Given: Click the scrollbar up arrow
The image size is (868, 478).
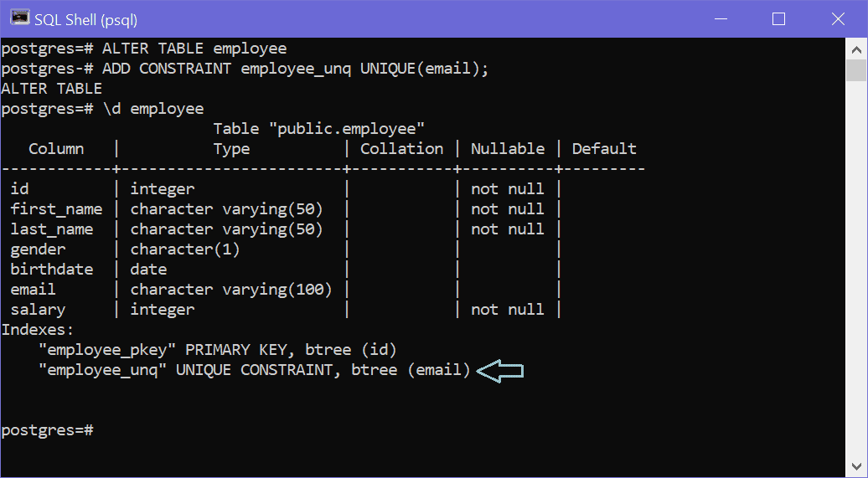Looking at the screenshot, I should pyautogui.click(x=855, y=48).
